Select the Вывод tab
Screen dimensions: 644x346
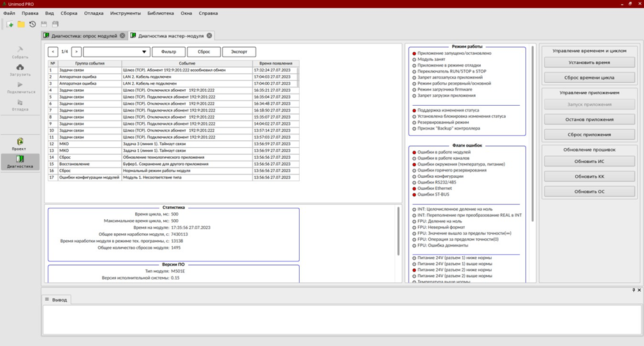tap(56, 299)
